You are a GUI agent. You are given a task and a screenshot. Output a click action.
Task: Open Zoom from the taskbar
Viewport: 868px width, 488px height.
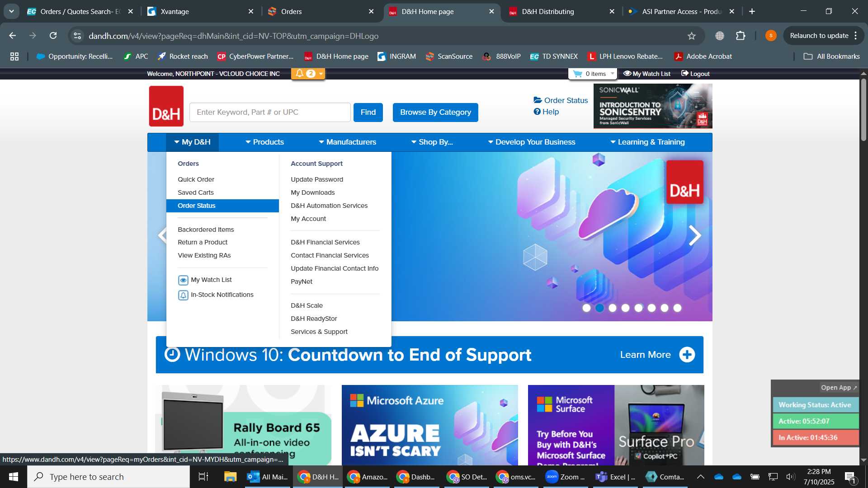(565, 477)
